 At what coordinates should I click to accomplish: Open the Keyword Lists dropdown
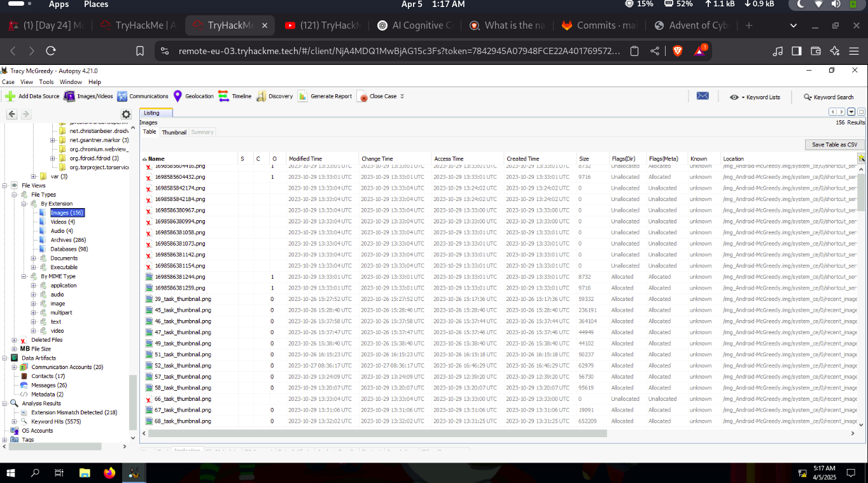click(755, 97)
